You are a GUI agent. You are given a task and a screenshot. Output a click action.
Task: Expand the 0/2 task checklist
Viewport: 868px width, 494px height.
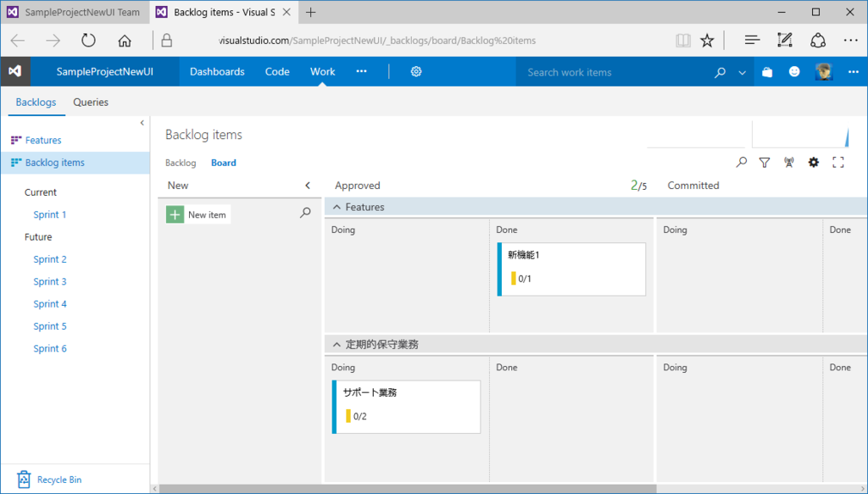(356, 416)
